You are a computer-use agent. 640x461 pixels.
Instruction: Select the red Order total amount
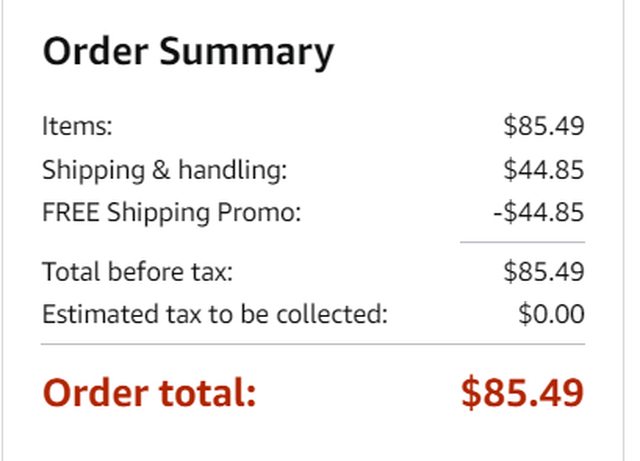pos(522,393)
